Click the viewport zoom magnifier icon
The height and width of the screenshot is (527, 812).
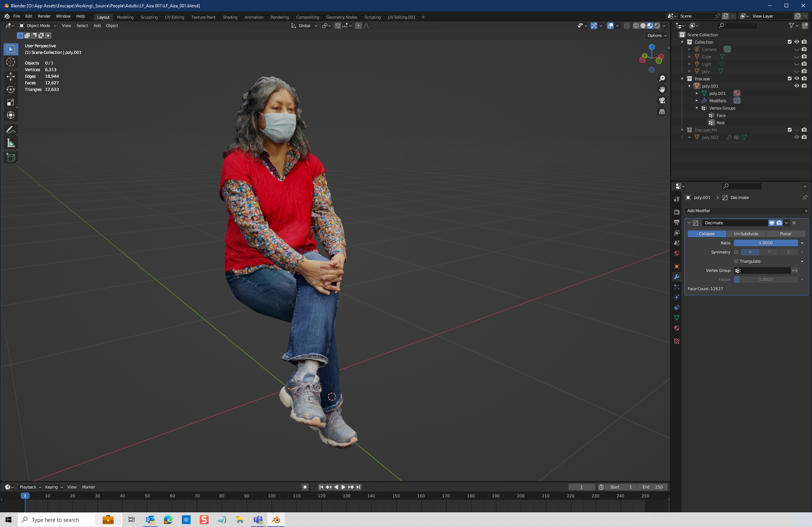pyautogui.click(x=662, y=78)
